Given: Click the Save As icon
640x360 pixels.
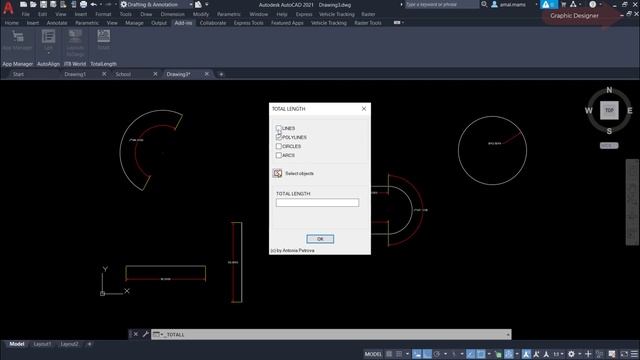Looking at the screenshot, I should pyautogui.click(x=53, y=4).
